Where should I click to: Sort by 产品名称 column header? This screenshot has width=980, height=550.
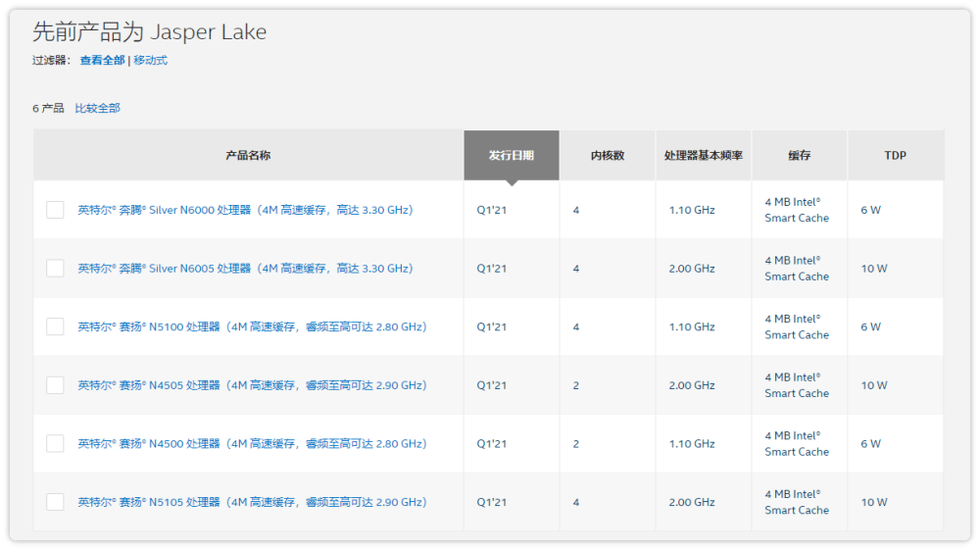pyautogui.click(x=248, y=156)
